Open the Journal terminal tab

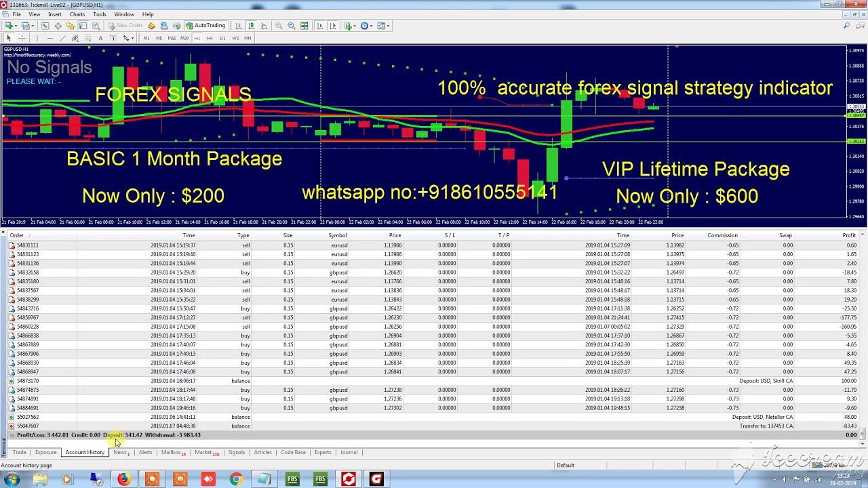[349, 452]
